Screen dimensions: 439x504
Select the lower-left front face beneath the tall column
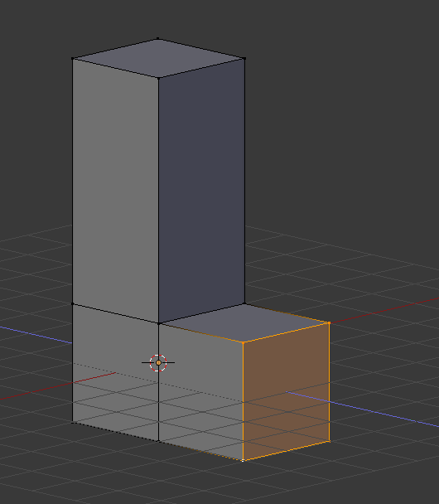click(x=116, y=373)
